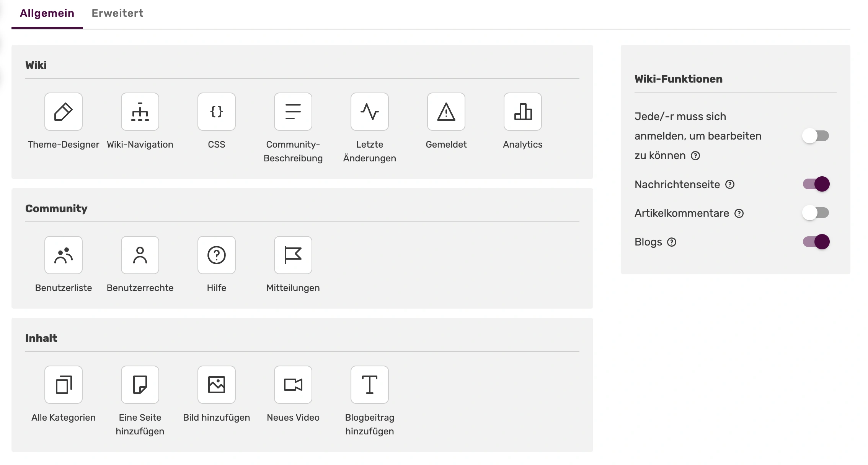Click the Hilfe question mark tile

coord(217,255)
